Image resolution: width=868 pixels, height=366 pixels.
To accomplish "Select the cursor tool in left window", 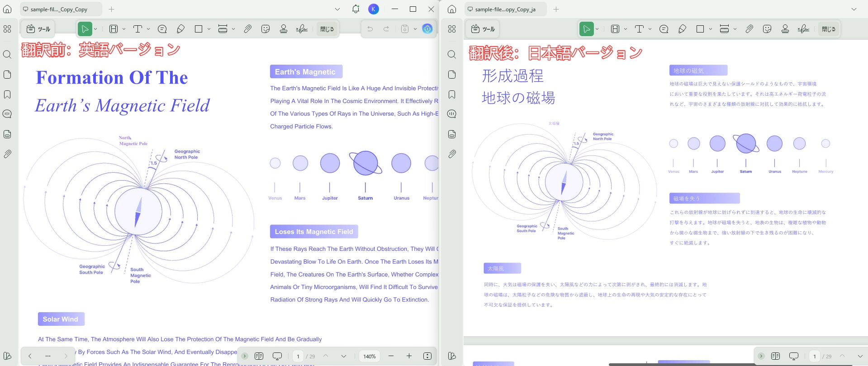I will point(85,29).
